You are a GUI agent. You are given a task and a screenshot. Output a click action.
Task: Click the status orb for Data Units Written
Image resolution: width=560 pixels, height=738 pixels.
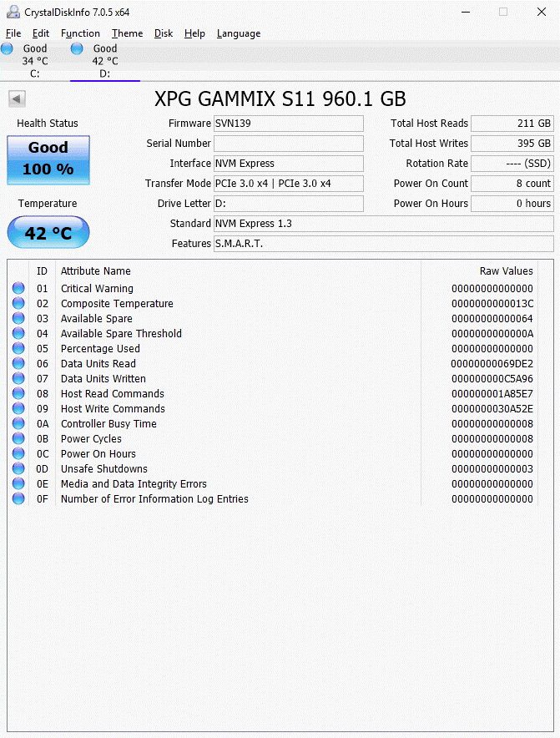(18, 378)
